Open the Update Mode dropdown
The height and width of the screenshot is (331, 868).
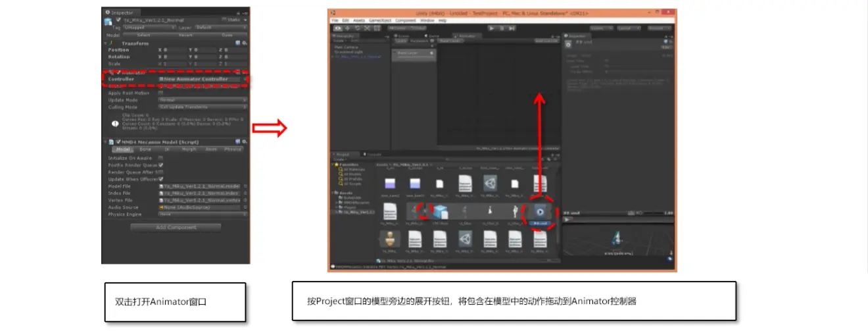tap(202, 100)
